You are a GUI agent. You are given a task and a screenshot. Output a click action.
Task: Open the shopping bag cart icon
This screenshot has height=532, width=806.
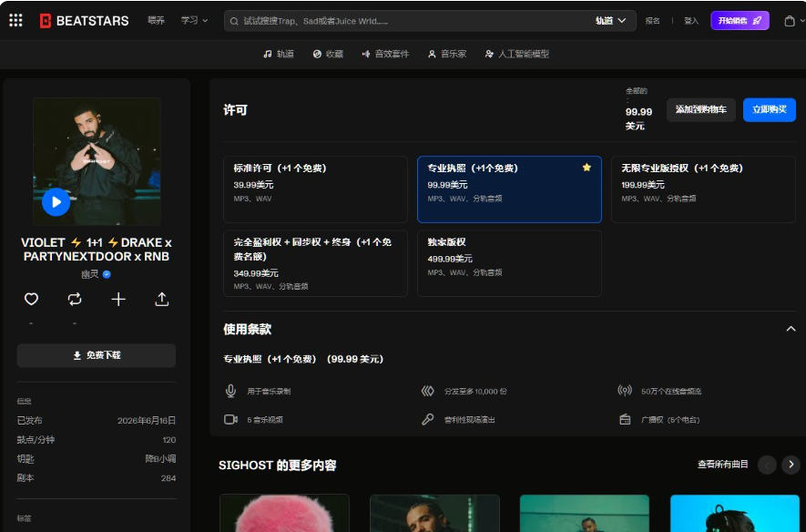pos(790,21)
